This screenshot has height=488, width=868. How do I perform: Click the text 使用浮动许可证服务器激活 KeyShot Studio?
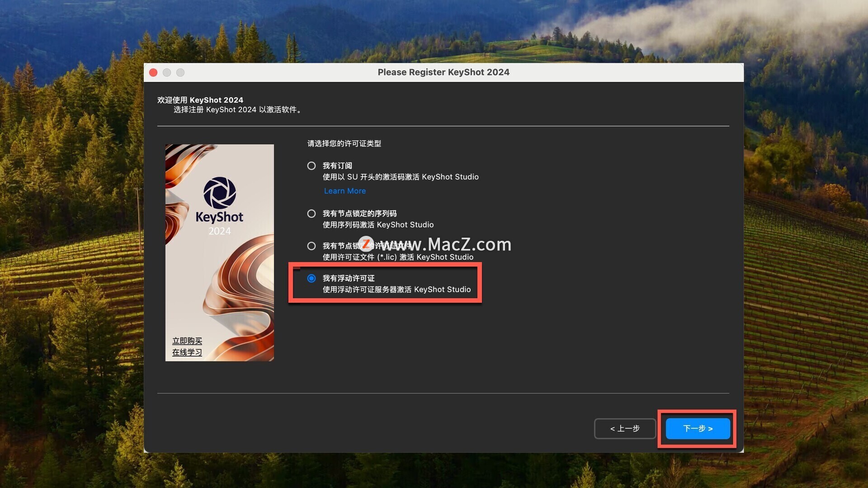coord(396,290)
